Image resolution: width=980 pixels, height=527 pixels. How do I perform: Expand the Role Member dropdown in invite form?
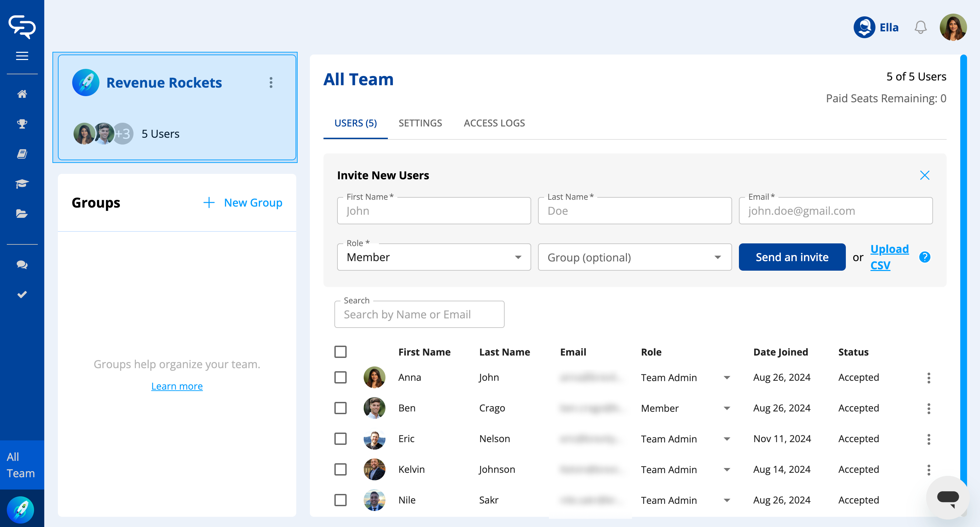click(x=434, y=257)
